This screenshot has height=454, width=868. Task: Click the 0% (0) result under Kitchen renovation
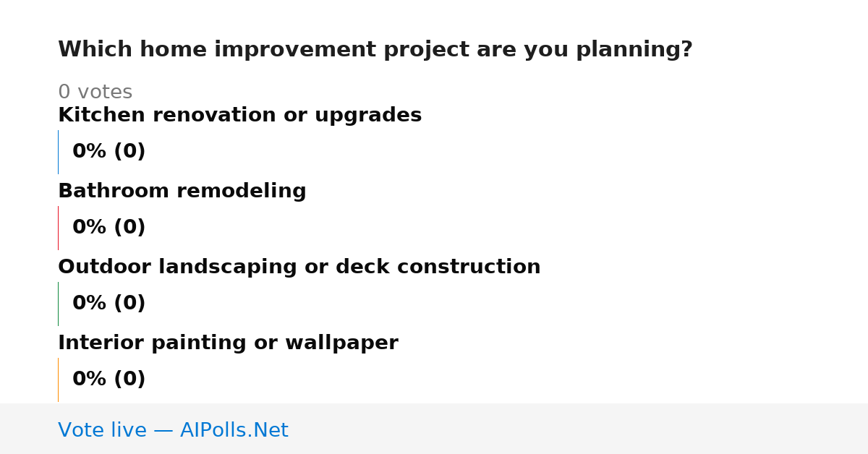[109, 152]
